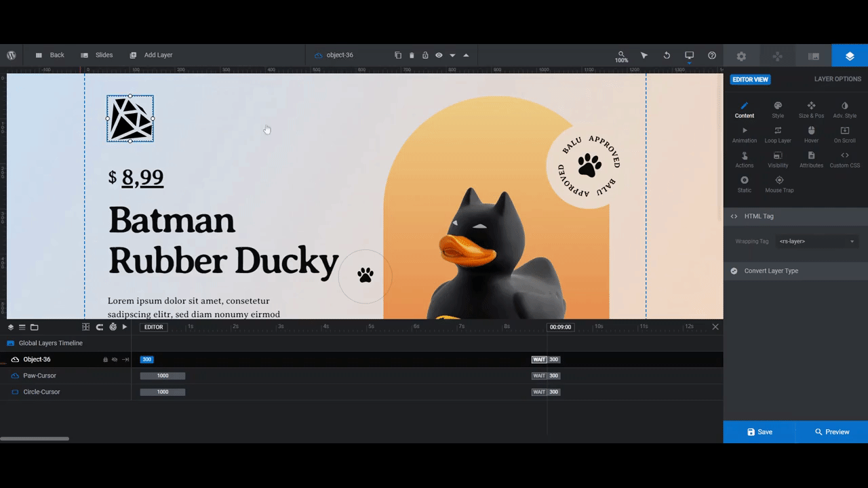This screenshot has height=488, width=868.
Task: Select the Circle-Cursor layer row
Action: 65,392
